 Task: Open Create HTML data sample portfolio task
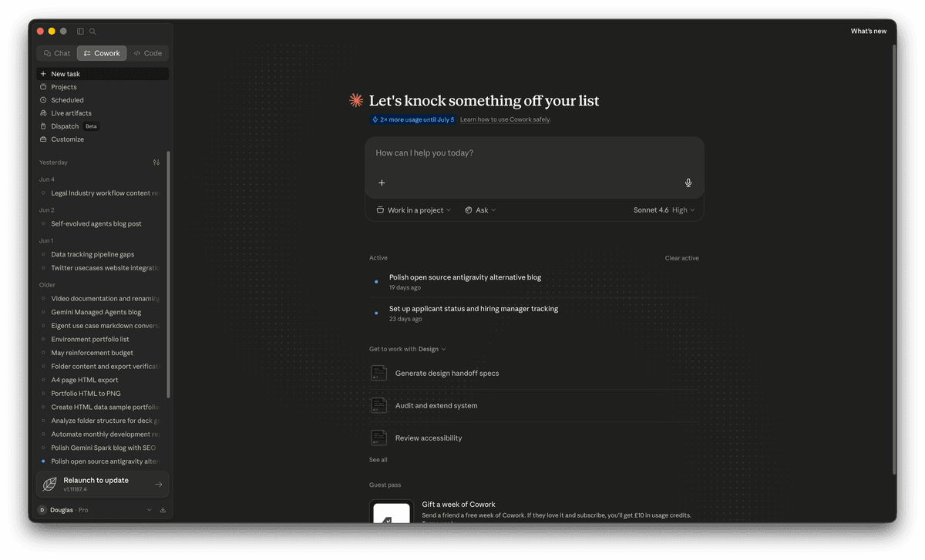click(101, 407)
